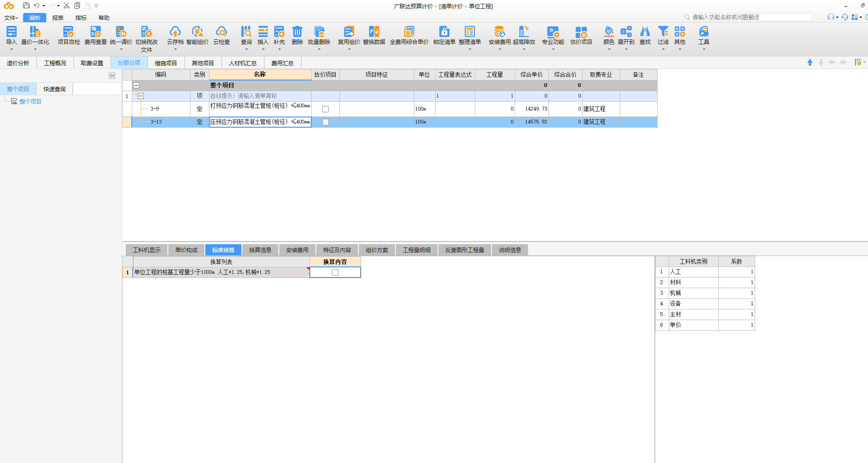The image size is (868, 463).
Task: Click the save icon in title bar
Action: (26, 6)
